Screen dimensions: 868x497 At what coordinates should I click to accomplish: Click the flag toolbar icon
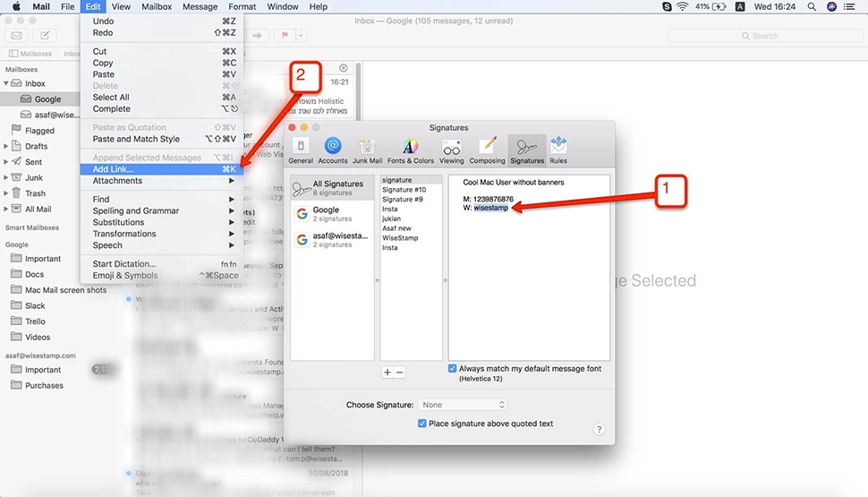pos(285,36)
